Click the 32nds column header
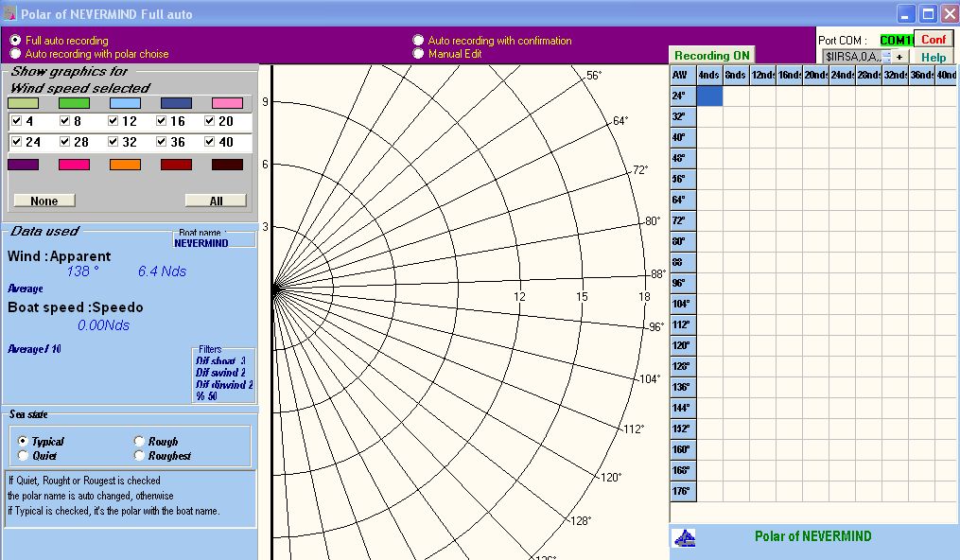The image size is (960, 560). click(x=895, y=75)
